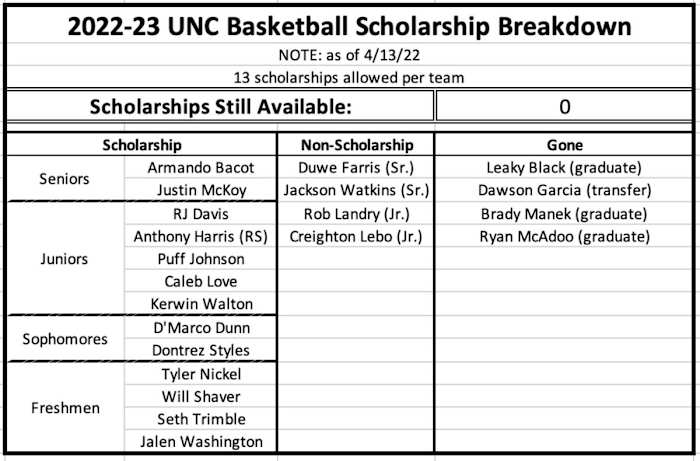The height and width of the screenshot is (461, 700).
Task: Click the Dontrez Styles cell
Action: tap(200, 350)
